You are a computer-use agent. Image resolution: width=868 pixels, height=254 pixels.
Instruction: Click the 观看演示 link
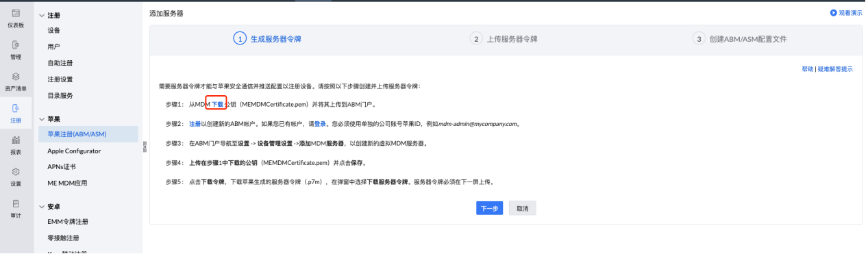click(x=851, y=13)
